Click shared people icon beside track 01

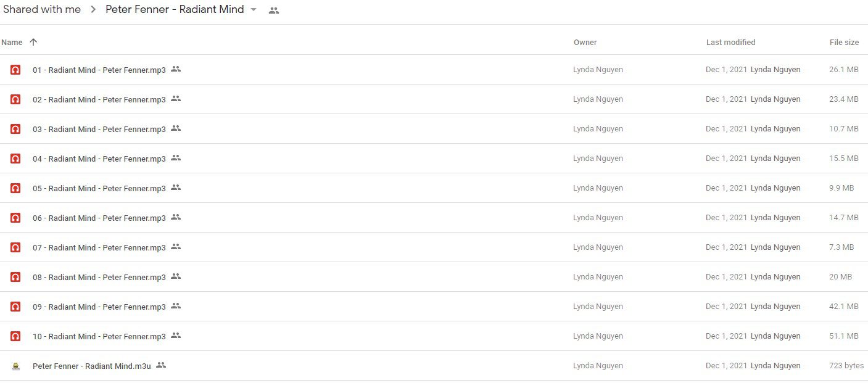[x=176, y=69]
